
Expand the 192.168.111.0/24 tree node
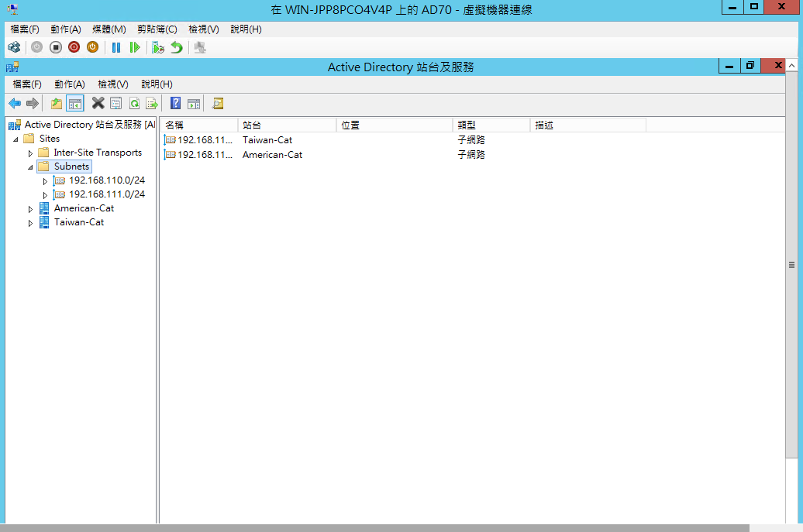45,195
